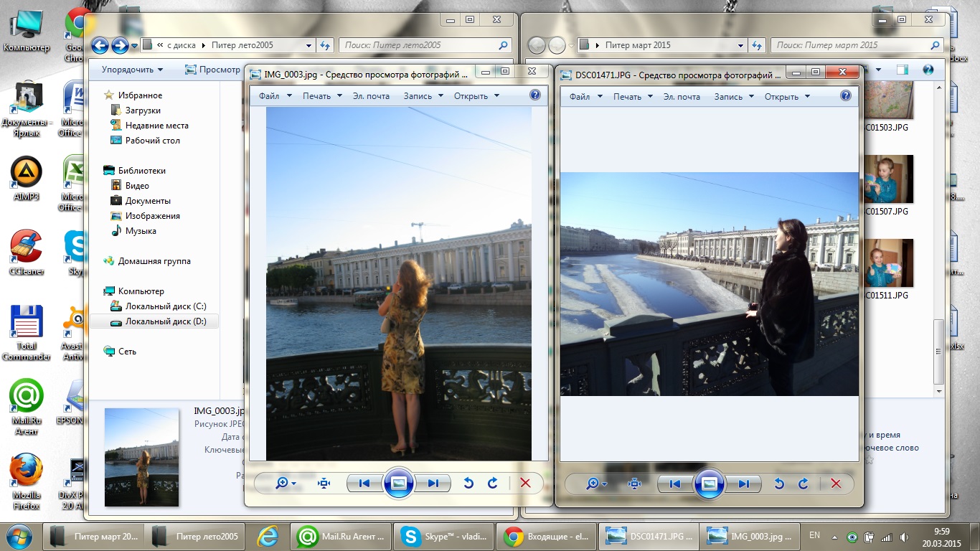The width and height of the screenshot is (980, 551).
Task: Start slideshow in IMG_0003.jpg viewer
Action: (x=399, y=484)
